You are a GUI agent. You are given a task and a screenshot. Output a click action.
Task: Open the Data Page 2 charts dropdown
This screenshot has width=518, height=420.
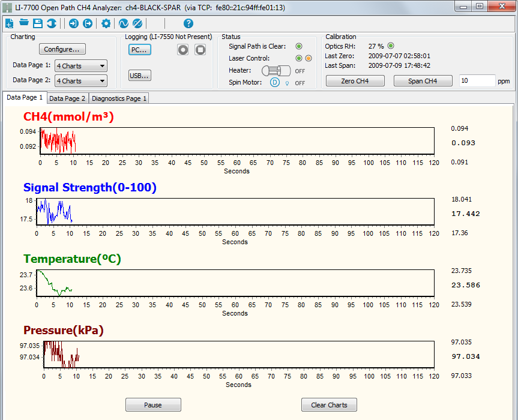81,81
